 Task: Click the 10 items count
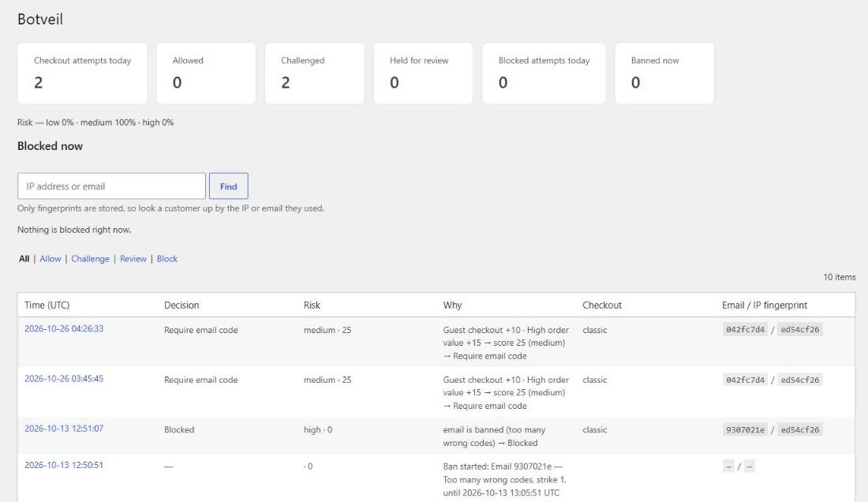(x=840, y=277)
